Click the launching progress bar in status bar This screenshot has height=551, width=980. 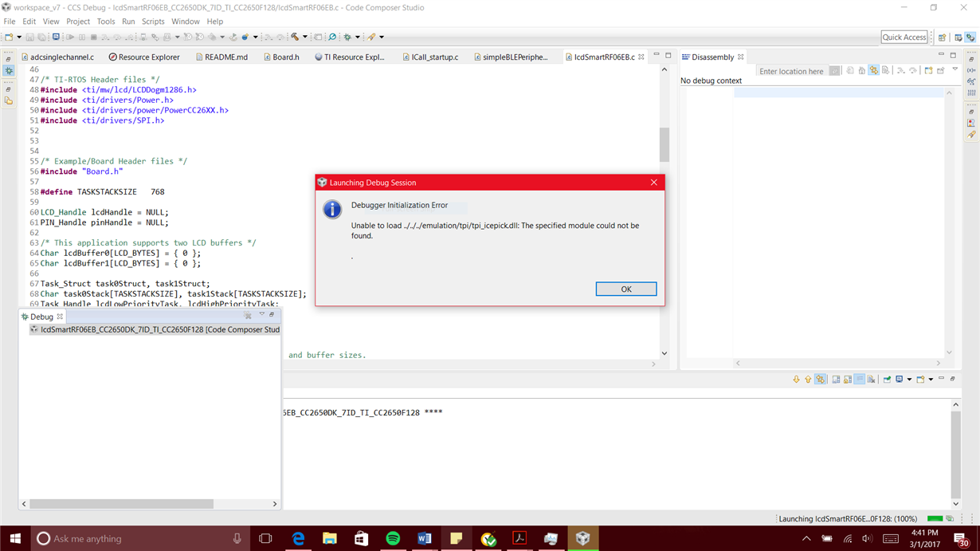[x=935, y=518]
